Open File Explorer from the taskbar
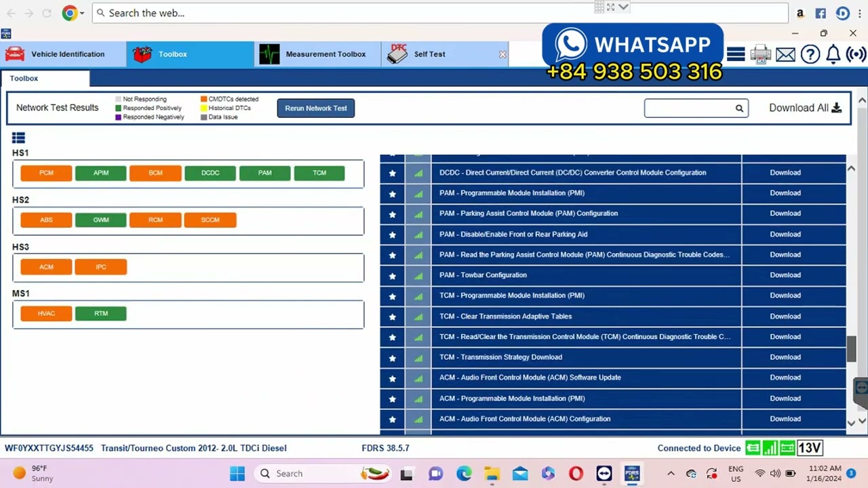868x488 pixels. point(492,473)
